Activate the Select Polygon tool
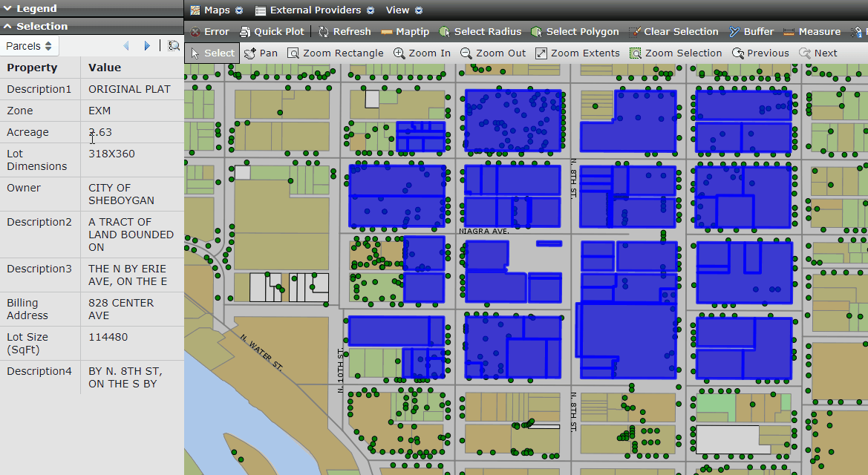This screenshot has width=868, height=475. [x=575, y=32]
